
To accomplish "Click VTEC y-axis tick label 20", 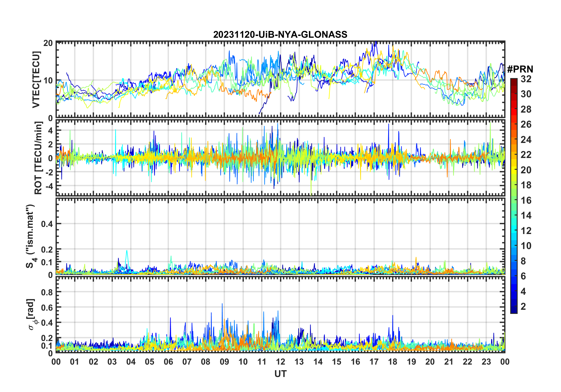I will [x=48, y=43].
